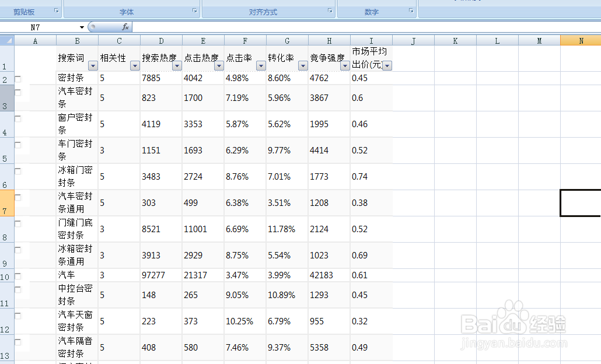Open the 相关性 column filter dropdown

tap(135, 66)
